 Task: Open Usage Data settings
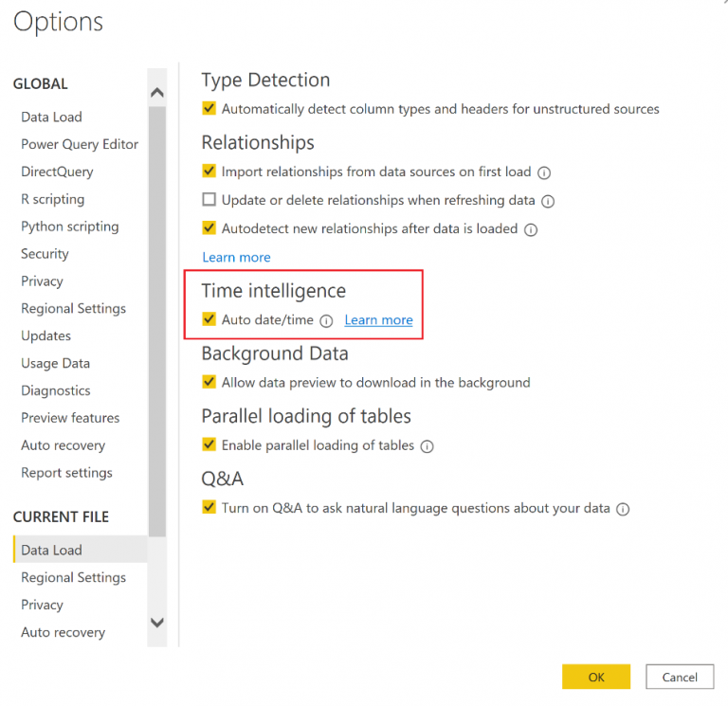pyautogui.click(x=55, y=364)
